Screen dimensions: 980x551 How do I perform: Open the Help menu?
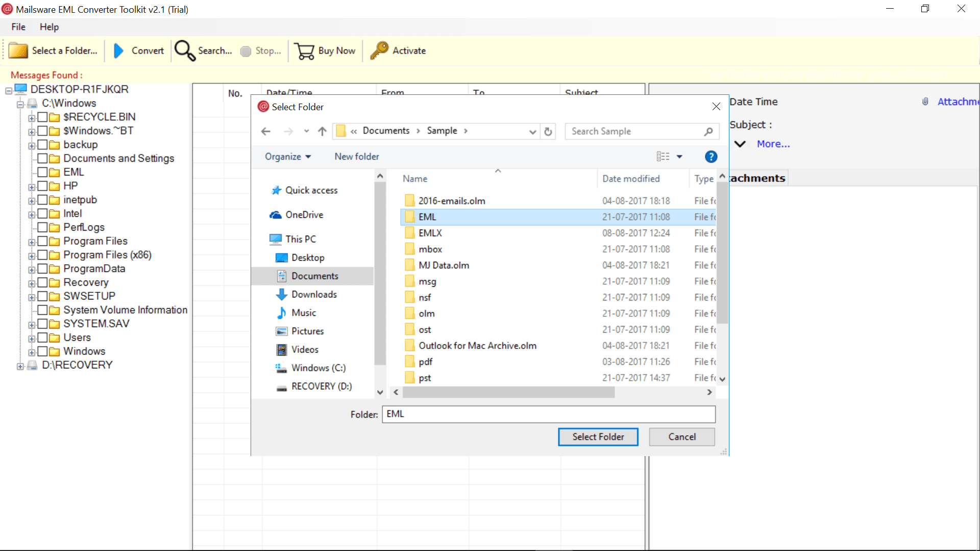point(49,27)
